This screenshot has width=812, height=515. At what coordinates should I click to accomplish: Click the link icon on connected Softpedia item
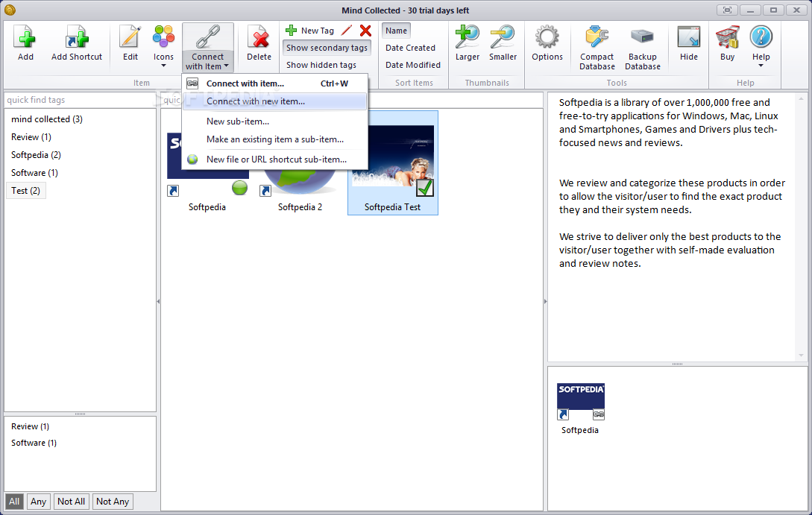[598, 414]
